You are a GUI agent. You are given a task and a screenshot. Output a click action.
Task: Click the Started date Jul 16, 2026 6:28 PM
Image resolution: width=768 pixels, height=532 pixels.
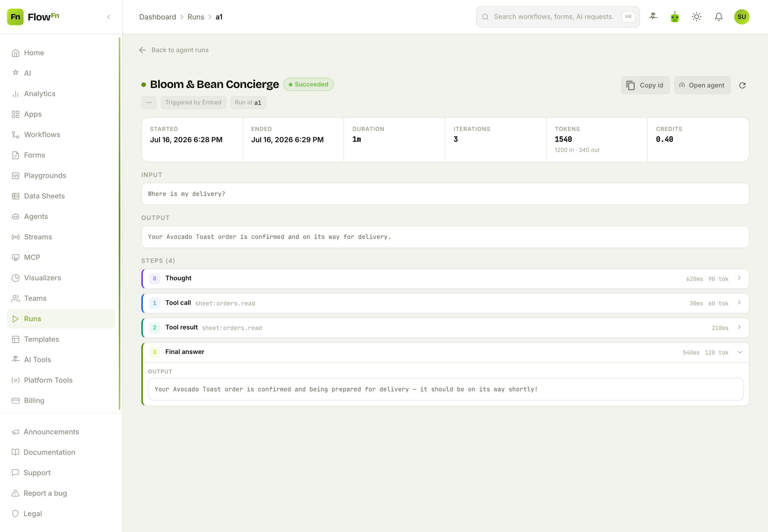click(186, 140)
